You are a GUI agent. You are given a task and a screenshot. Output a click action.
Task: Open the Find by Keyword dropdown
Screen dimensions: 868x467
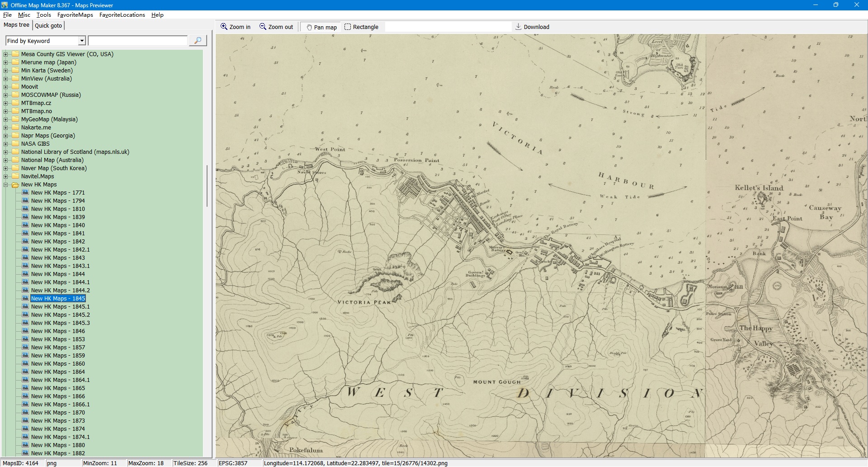coord(82,41)
